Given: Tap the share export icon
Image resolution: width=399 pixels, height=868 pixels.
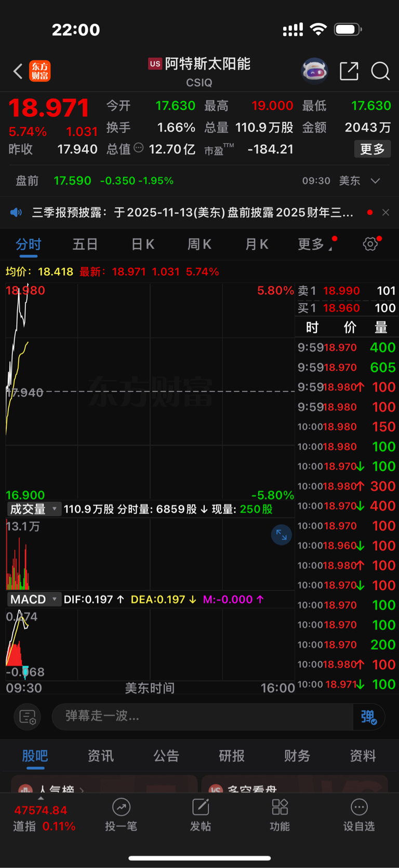Looking at the screenshot, I should point(349,71).
